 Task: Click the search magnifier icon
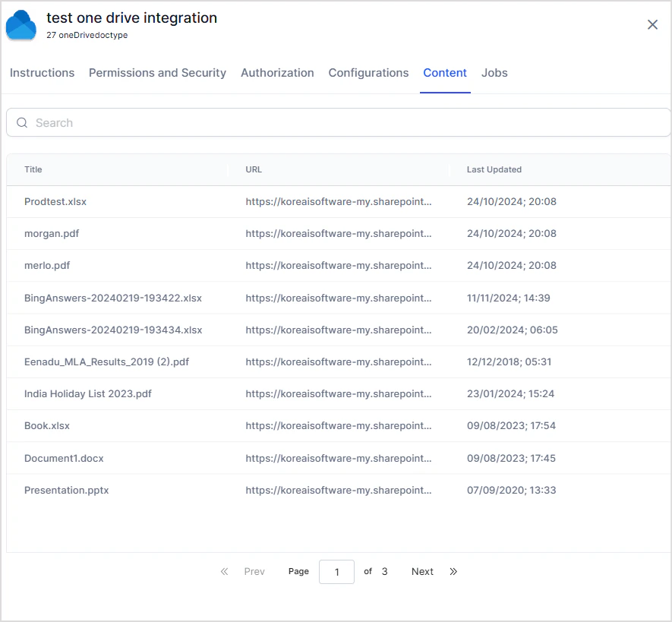pyautogui.click(x=22, y=122)
